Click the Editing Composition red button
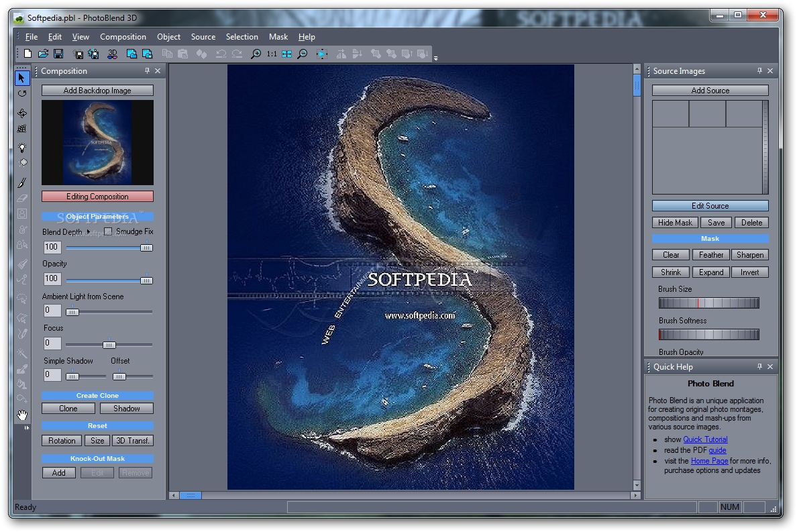The width and height of the screenshot is (797, 532). click(97, 196)
